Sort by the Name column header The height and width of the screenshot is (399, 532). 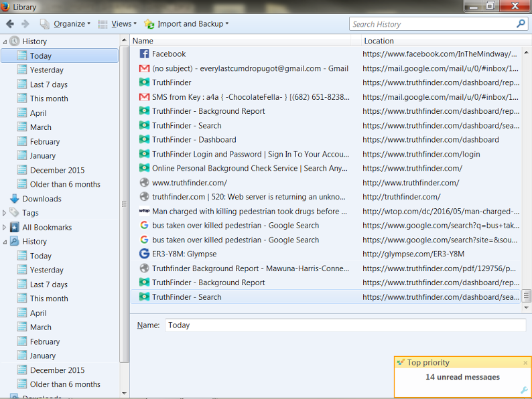[241, 41]
